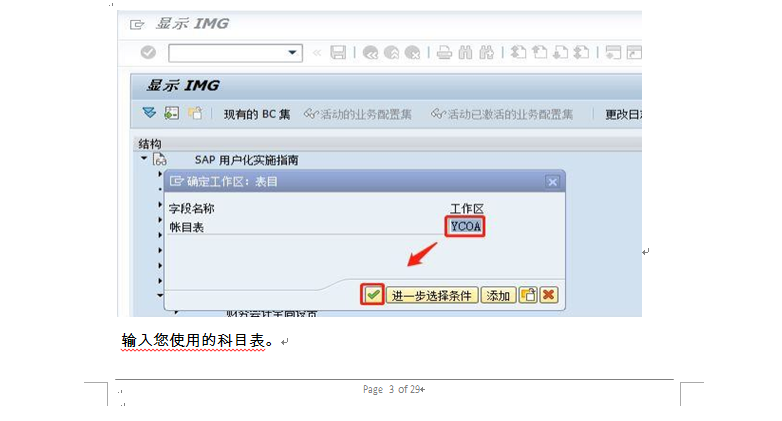The image size is (782, 421).
Task: Click the Cancel navigation icon
Action: [x=412, y=52]
